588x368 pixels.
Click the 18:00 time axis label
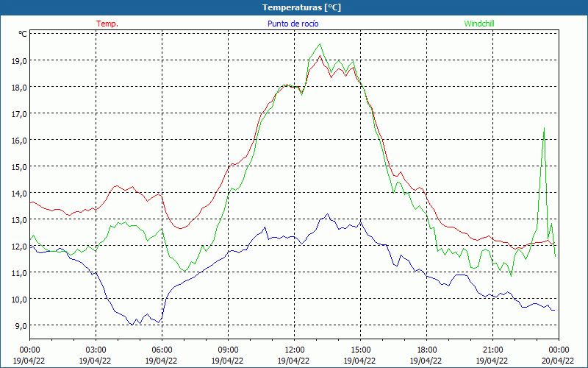coord(427,350)
